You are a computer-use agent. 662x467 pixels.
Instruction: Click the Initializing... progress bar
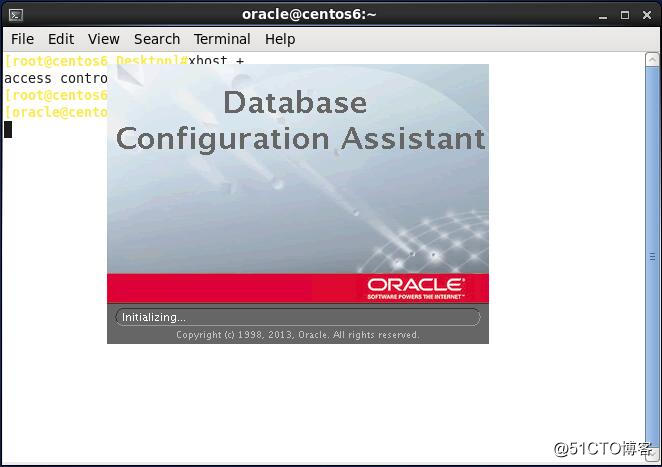298,317
